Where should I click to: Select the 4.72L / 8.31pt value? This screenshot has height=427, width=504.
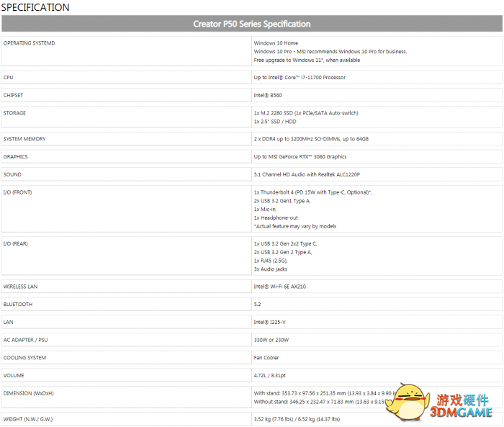pos(269,376)
